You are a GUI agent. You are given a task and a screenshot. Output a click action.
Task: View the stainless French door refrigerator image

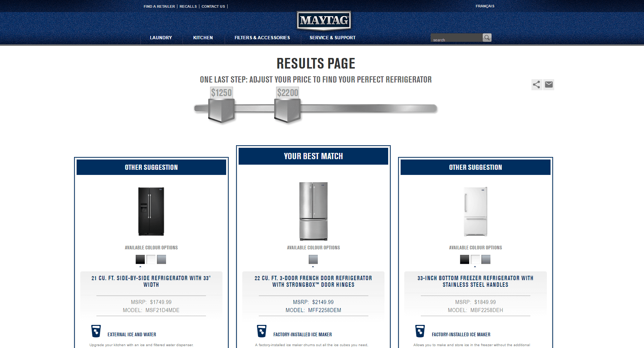pyautogui.click(x=313, y=211)
